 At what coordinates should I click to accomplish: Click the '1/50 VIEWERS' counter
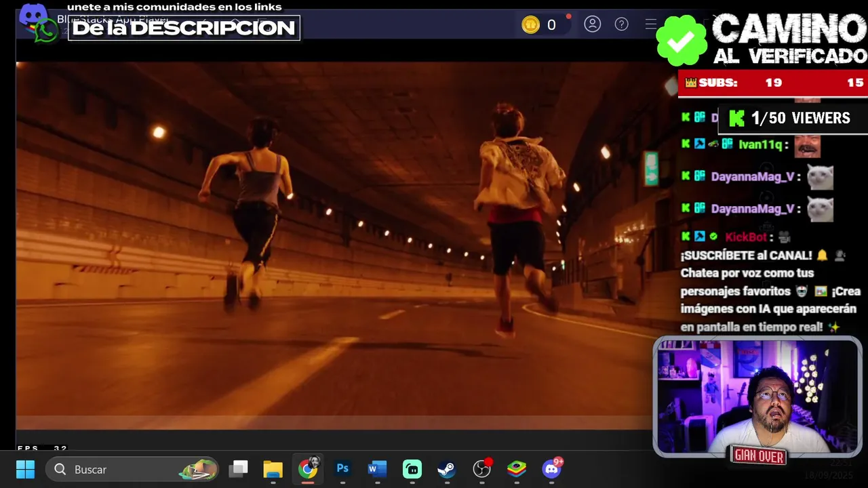[791, 118]
